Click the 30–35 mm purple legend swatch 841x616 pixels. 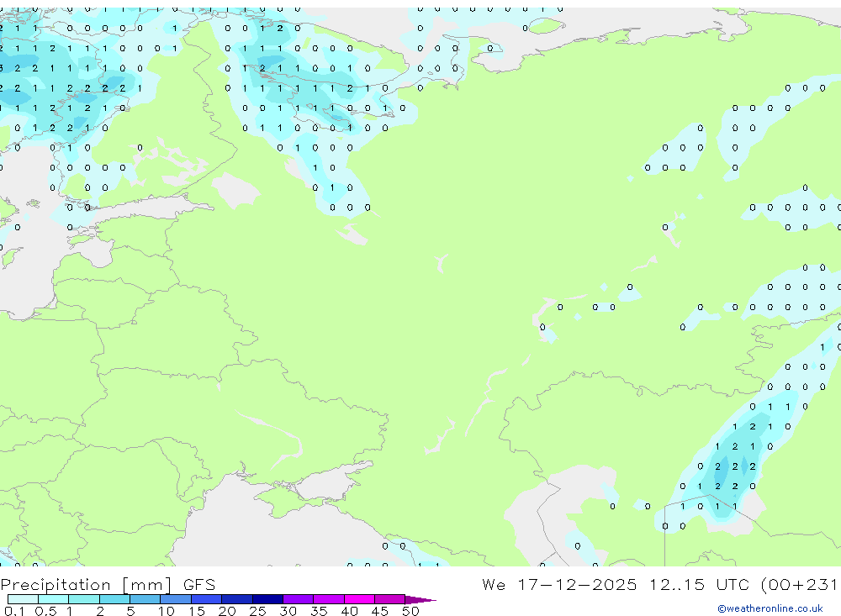[x=299, y=599]
